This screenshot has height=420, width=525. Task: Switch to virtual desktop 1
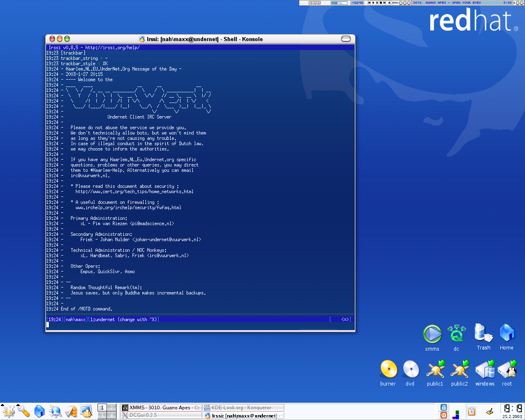(102, 407)
